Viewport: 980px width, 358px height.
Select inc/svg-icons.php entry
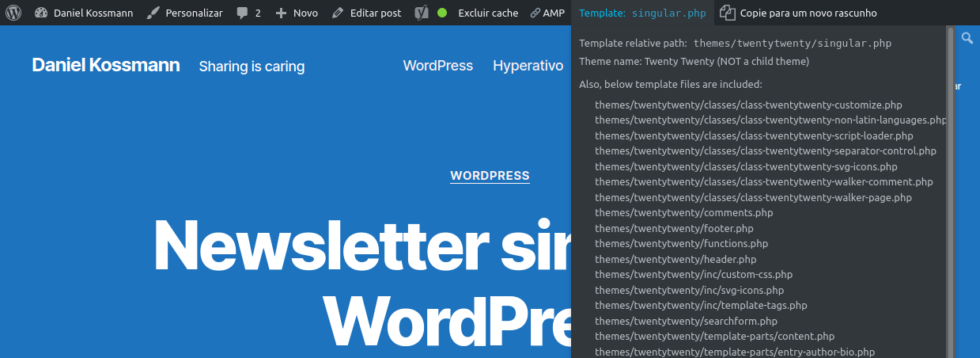click(x=690, y=290)
